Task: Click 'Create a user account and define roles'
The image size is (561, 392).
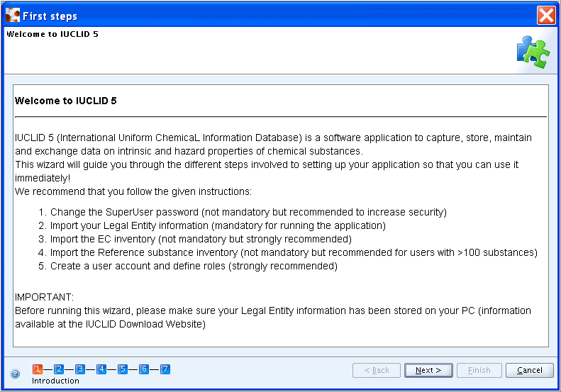Action: [x=187, y=266]
